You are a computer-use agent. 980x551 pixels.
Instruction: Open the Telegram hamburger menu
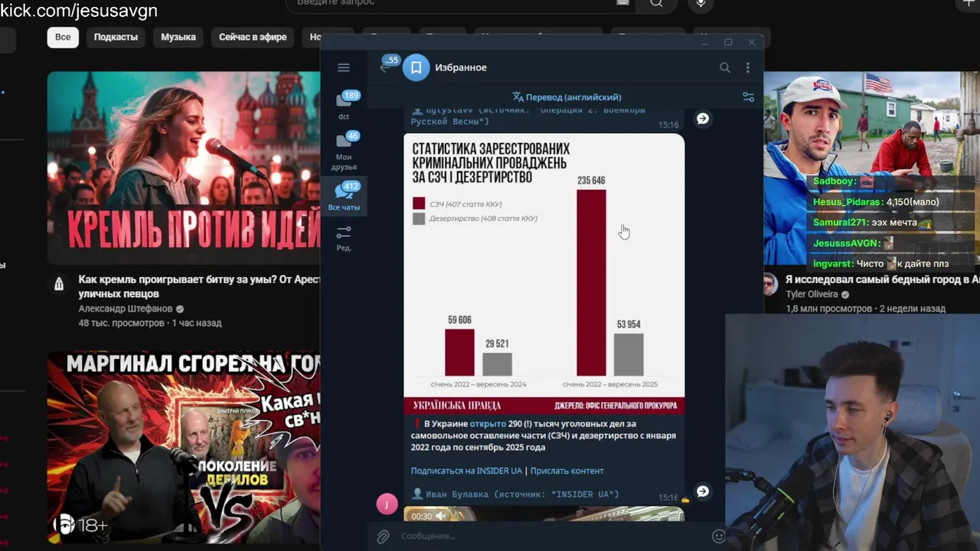click(344, 67)
